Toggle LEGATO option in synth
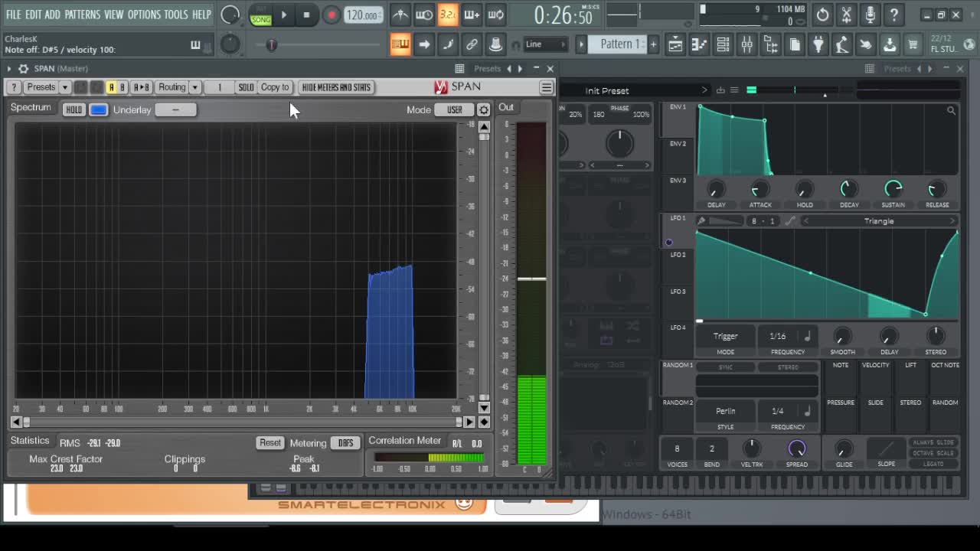This screenshot has height=551, width=980. (x=933, y=464)
